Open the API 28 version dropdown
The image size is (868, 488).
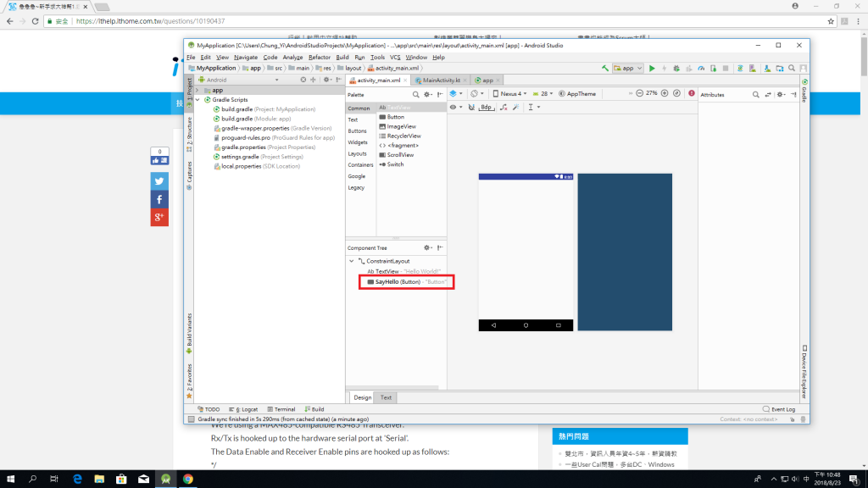[x=543, y=93]
